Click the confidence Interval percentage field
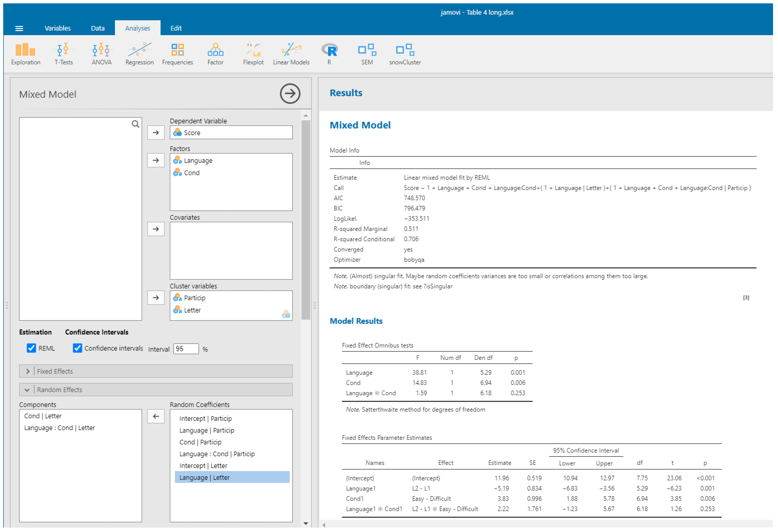The image size is (778, 532). [x=186, y=349]
